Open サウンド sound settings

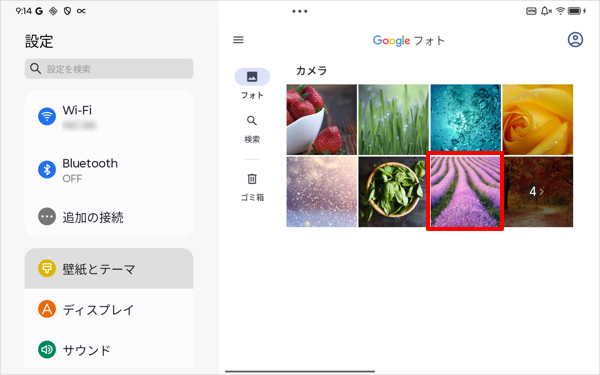(x=109, y=350)
